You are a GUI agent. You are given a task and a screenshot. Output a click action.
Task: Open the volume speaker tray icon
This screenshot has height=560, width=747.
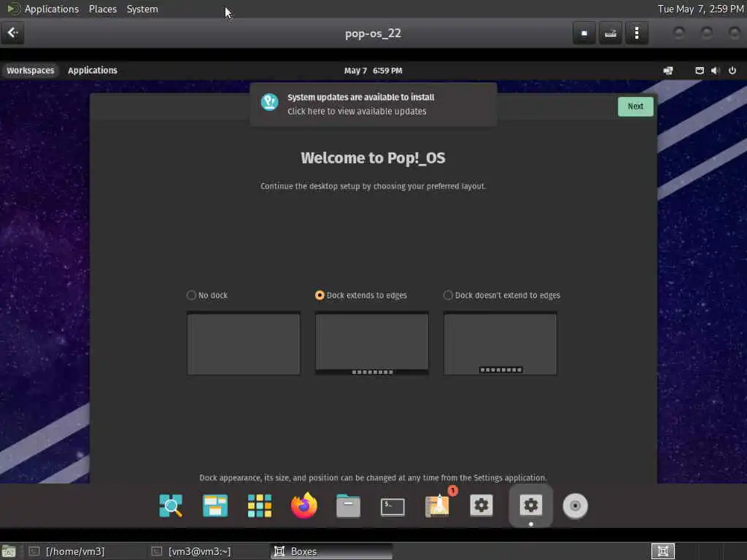point(715,71)
